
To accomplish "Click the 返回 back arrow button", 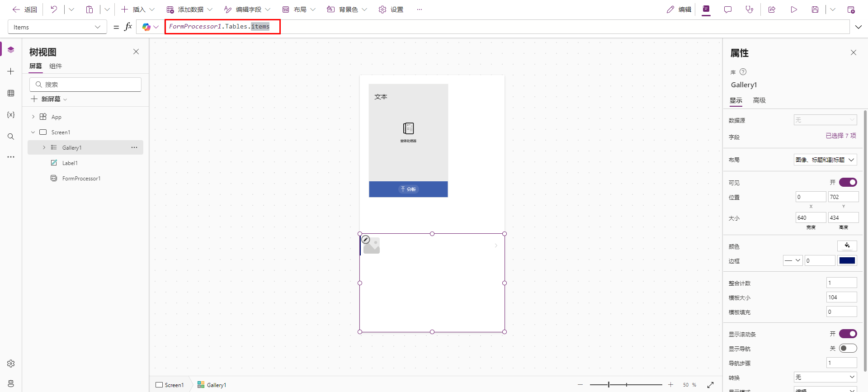I will (24, 9).
